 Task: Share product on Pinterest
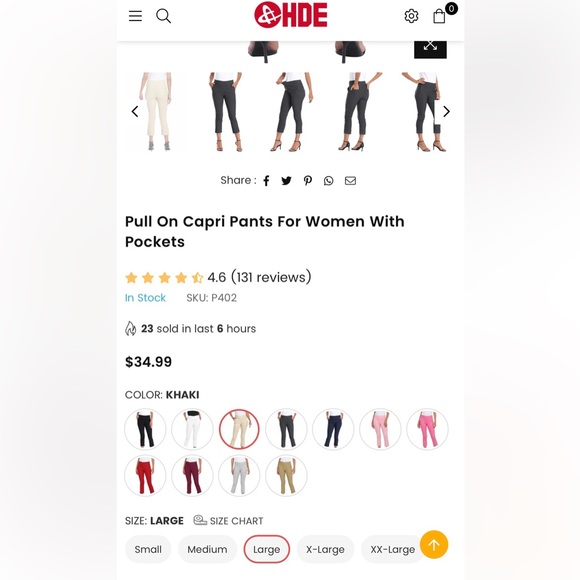coord(307,181)
